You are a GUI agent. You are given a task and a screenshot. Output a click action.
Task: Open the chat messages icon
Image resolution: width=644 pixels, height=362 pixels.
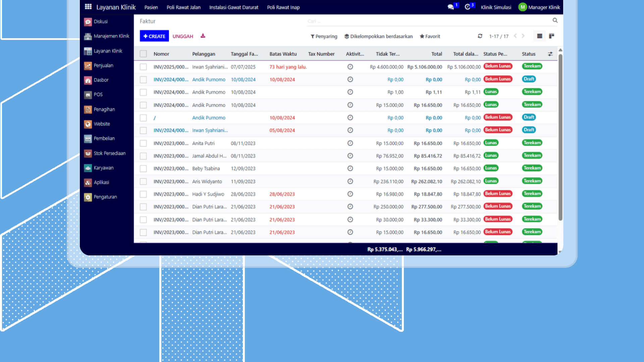click(x=450, y=7)
